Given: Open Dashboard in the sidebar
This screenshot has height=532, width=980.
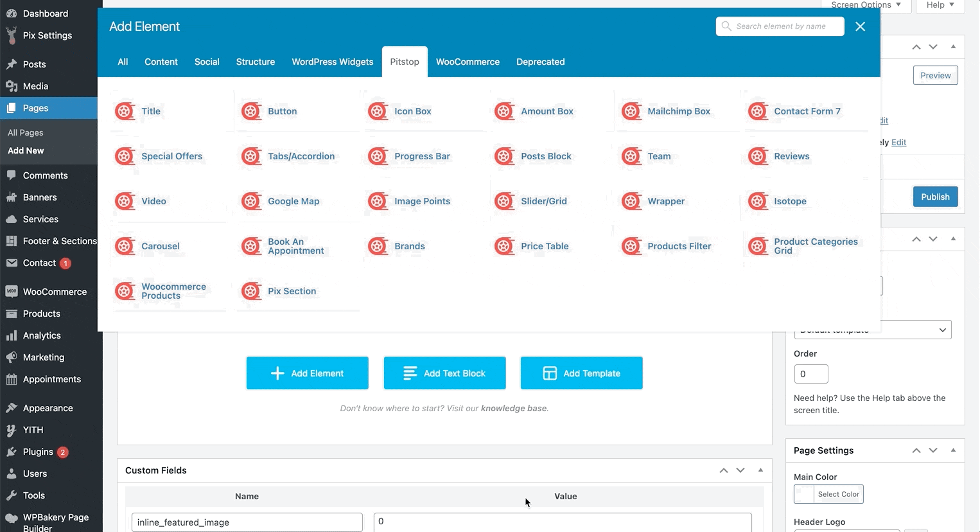Looking at the screenshot, I should [51, 13].
